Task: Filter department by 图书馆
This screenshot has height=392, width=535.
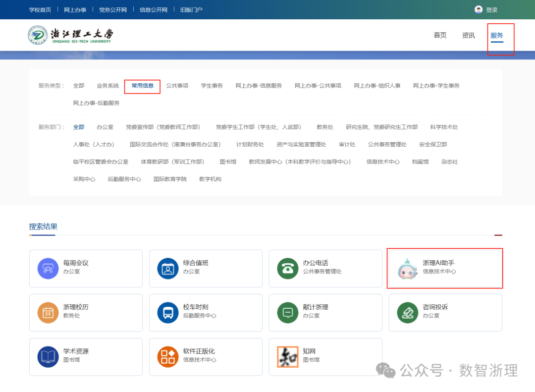Action: click(x=228, y=162)
